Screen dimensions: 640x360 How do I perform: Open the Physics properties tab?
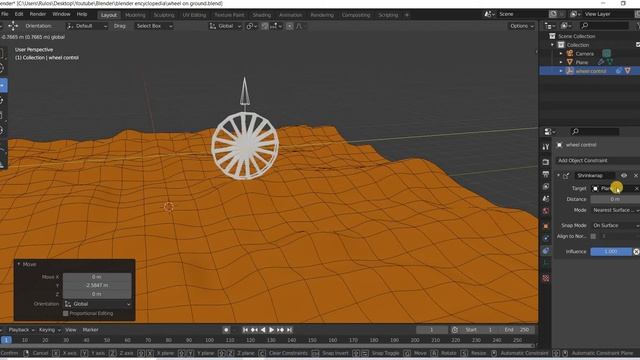click(546, 238)
